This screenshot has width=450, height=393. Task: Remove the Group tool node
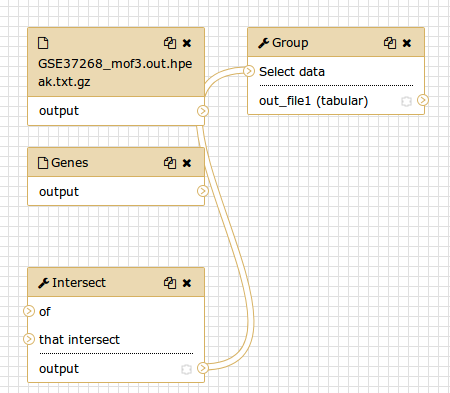coord(407,43)
